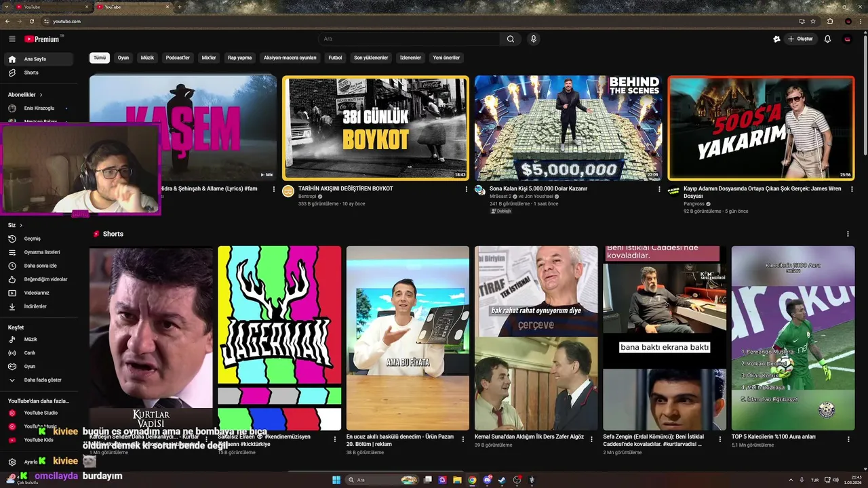This screenshot has height=488, width=868.
Task: Open options for MrBeast 5.000.000 Dolar video
Action: (x=659, y=189)
